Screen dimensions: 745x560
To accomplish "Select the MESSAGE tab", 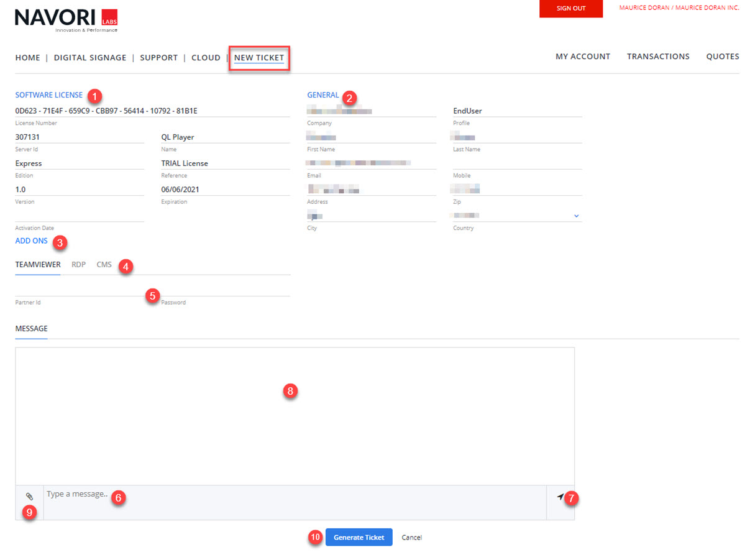I will (x=31, y=329).
